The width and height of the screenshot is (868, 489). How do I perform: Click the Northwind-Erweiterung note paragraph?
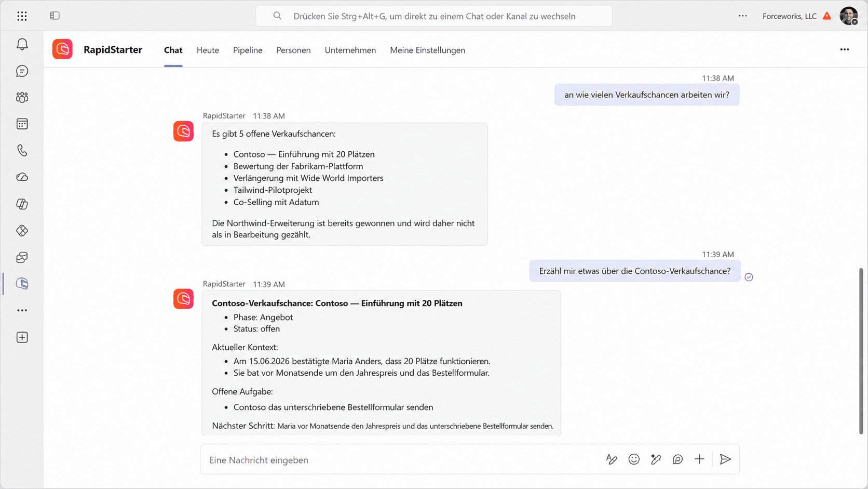pos(343,229)
